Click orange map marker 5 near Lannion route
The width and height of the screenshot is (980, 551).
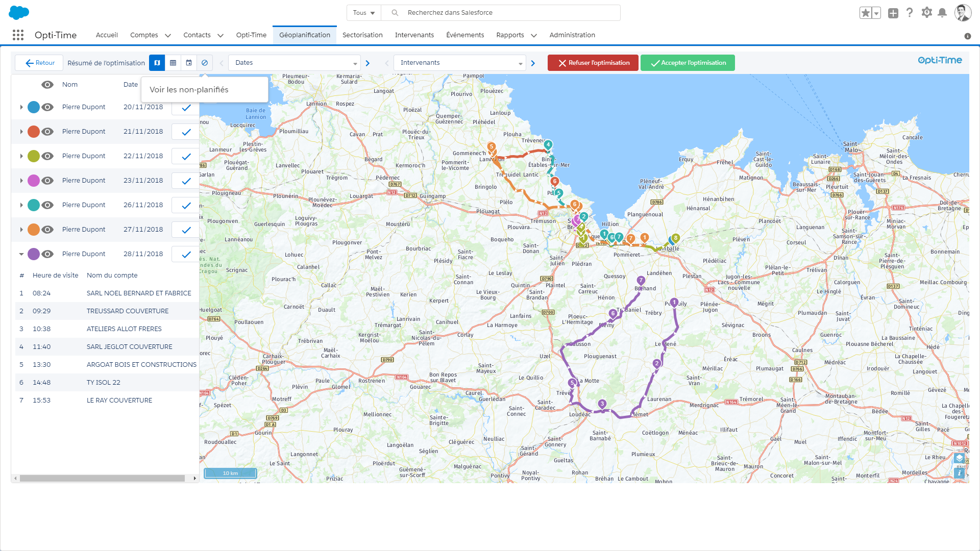coord(491,147)
